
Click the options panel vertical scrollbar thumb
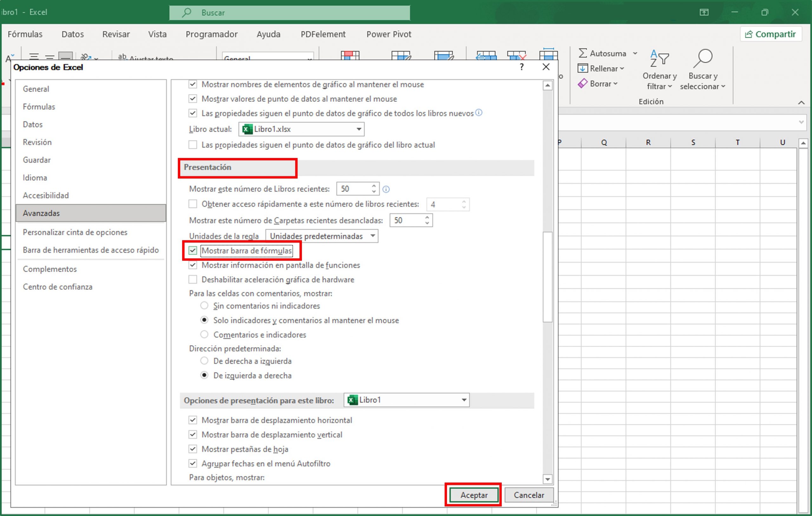[547, 277]
